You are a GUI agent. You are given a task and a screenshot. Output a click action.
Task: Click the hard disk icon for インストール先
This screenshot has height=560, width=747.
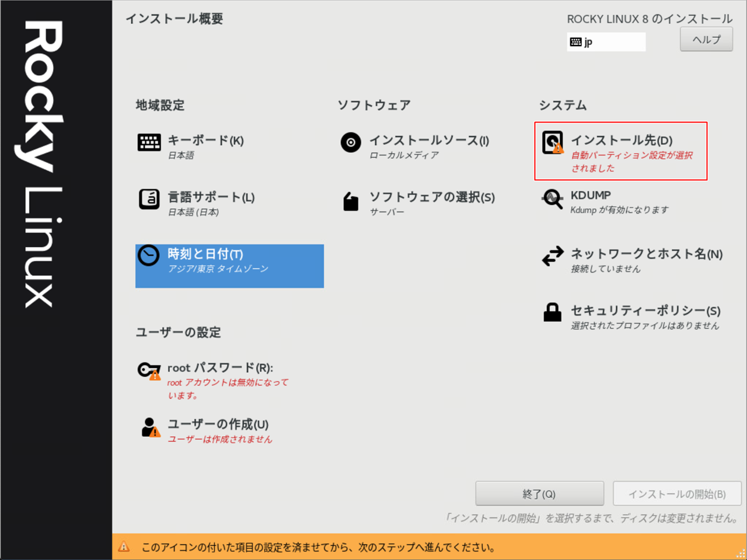pos(552,142)
